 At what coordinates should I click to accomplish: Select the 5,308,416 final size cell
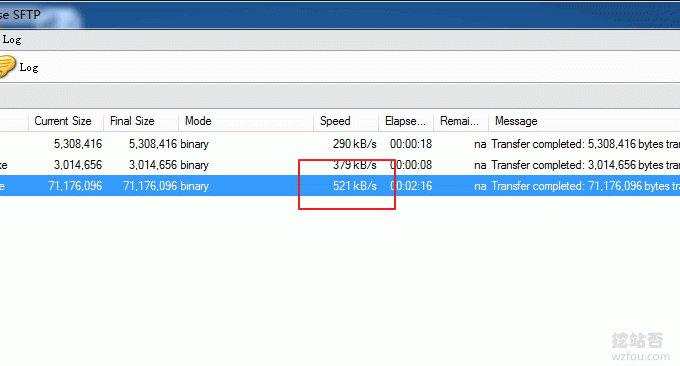[x=153, y=144]
